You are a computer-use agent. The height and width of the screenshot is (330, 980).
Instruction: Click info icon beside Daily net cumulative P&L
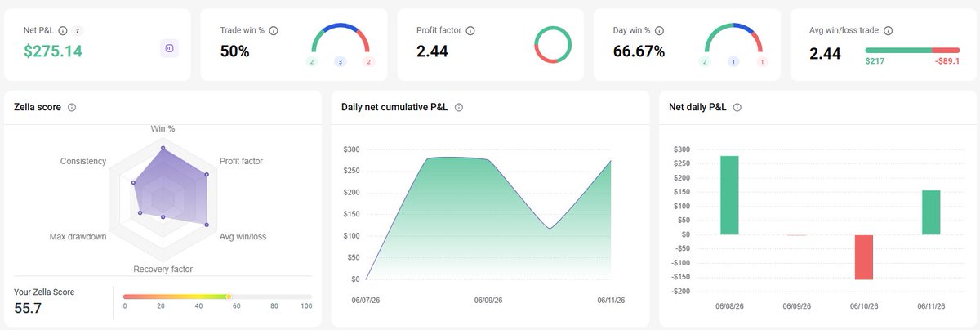(459, 107)
